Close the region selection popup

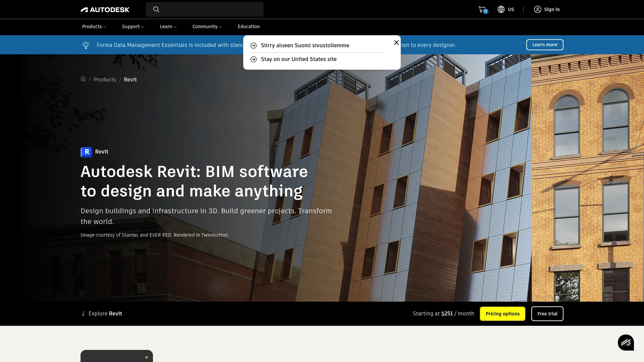point(396,43)
